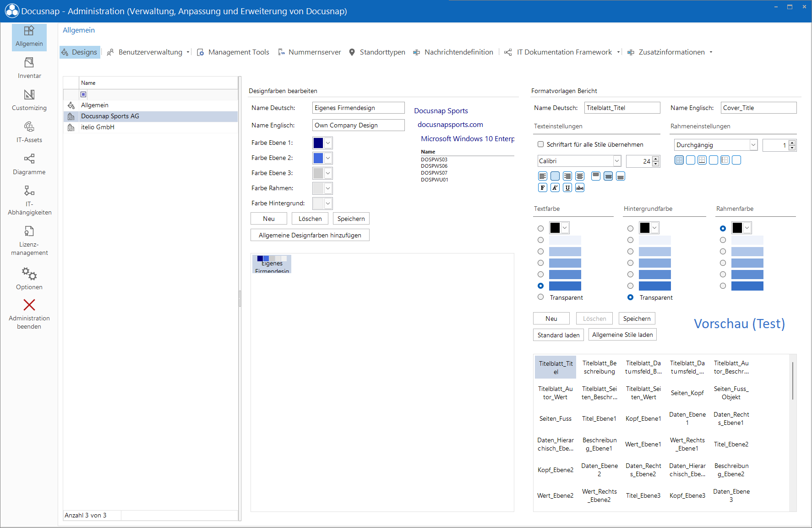
Task: Toggle italic (K) formatting
Action: pos(555,187)
